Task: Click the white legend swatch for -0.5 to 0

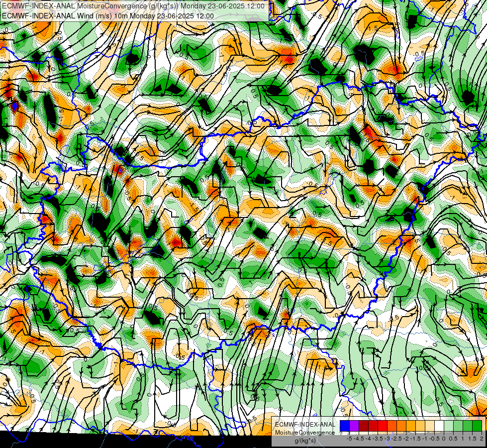Action: 439,426
